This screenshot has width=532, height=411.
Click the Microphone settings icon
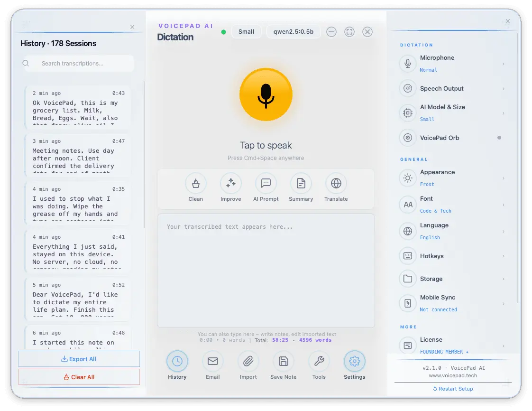[407, 64]
